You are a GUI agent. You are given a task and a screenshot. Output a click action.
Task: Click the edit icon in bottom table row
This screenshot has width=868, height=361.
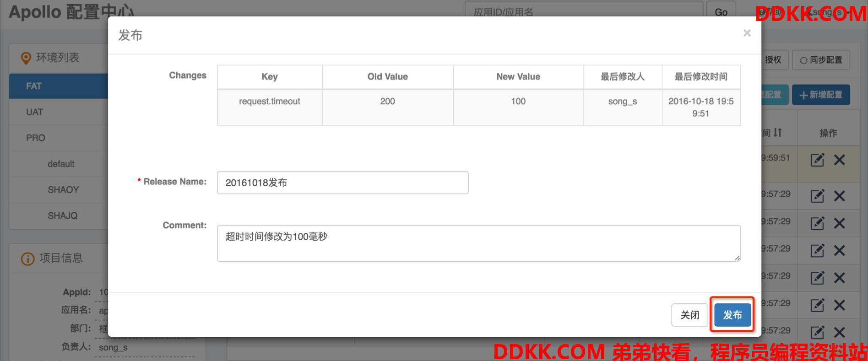(x=817, y=332)
